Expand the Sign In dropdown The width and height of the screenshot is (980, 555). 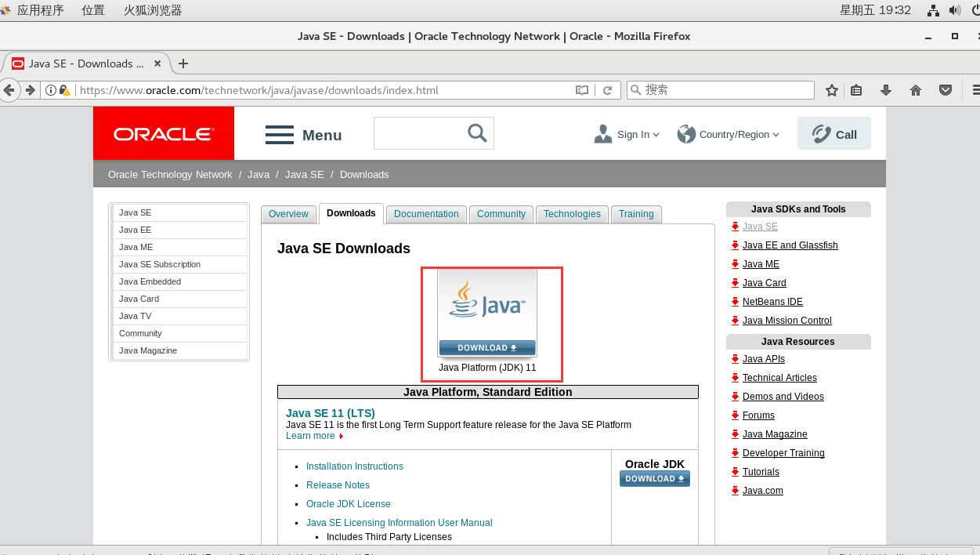click(x=627, y=134)
